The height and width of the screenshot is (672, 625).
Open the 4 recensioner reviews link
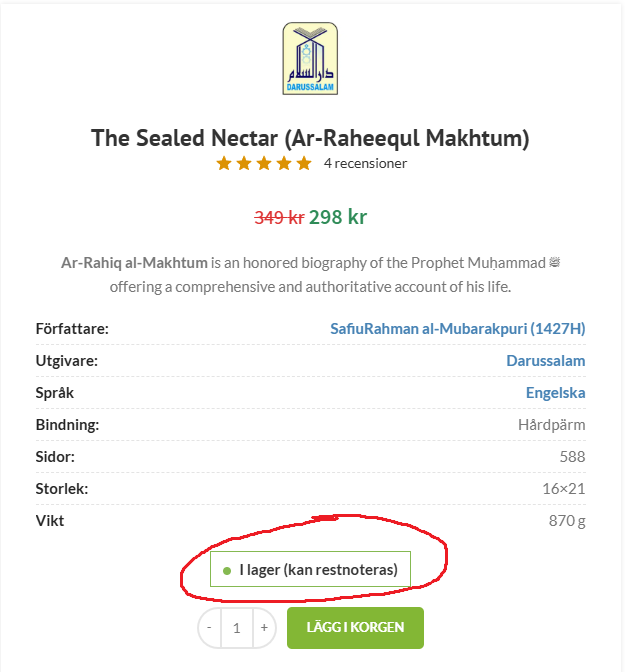click(365, 163)
